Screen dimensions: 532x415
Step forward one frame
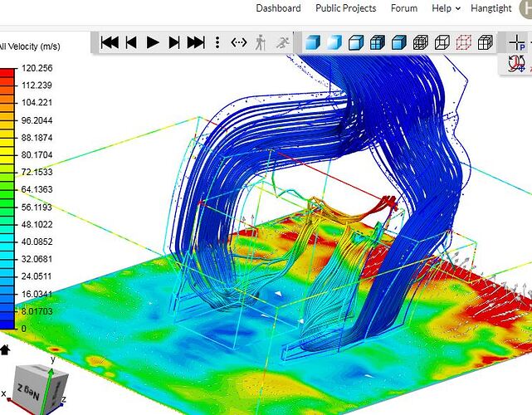point(174,42)
